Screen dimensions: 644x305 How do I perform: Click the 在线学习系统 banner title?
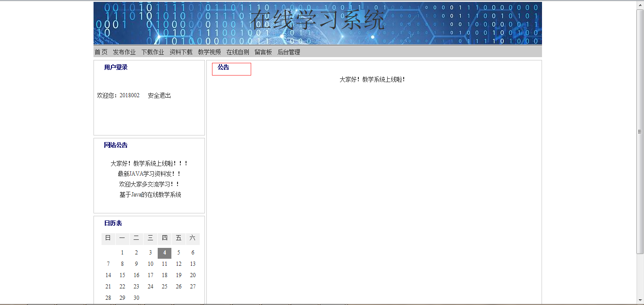pos(317,21)
